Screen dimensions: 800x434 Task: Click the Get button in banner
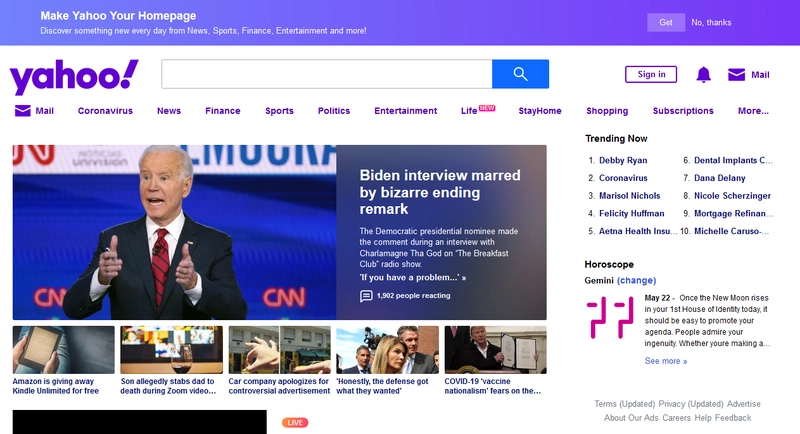click(x=665, y=22)
